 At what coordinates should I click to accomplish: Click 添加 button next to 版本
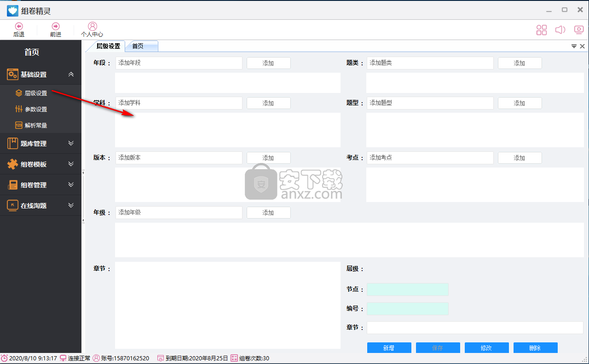point(269,158)
